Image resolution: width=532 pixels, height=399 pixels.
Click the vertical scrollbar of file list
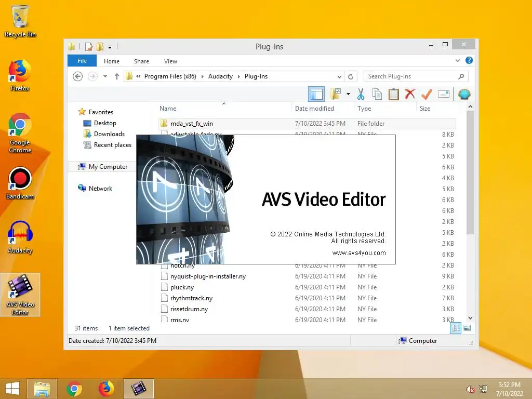tap(470, 172)
